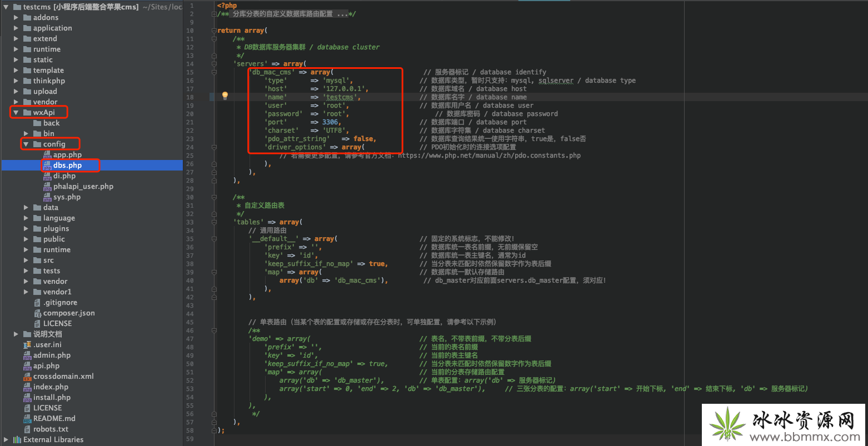Click line number 58 in the gutter
This screenshot has height=446, width=868.
(x=190, y=430)
